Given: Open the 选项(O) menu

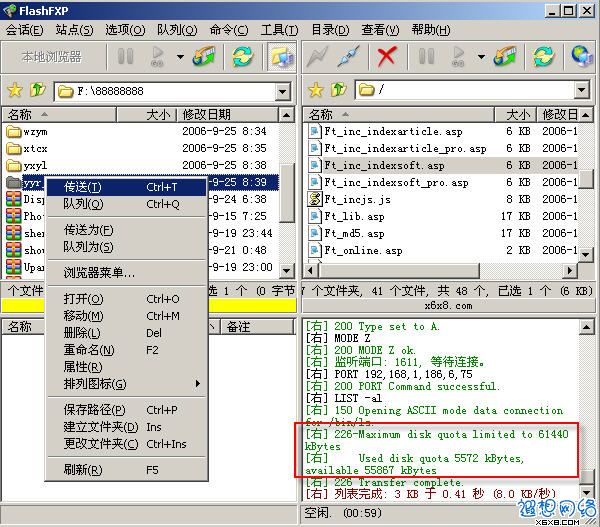Looking at the screenshot, I should click(125, 30).
